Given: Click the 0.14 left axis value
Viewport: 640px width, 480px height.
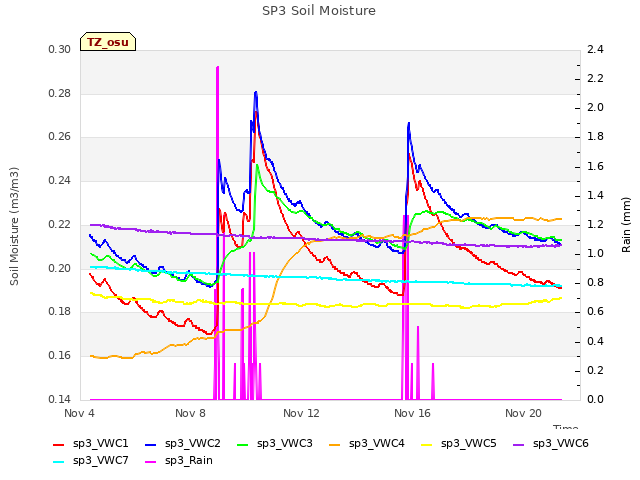Looking at the screenshot, I should [x=60, y=399].
